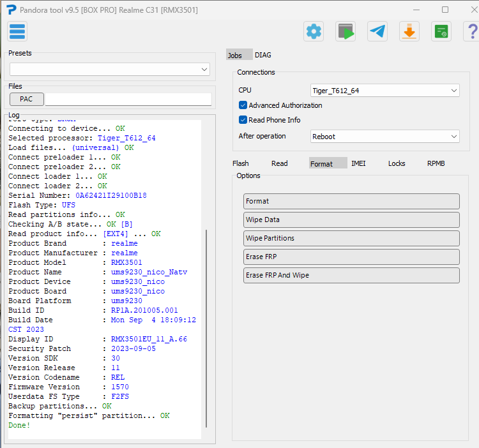479x448 pixels.
Task: Open the green history log icon
Action: [441, 31]
